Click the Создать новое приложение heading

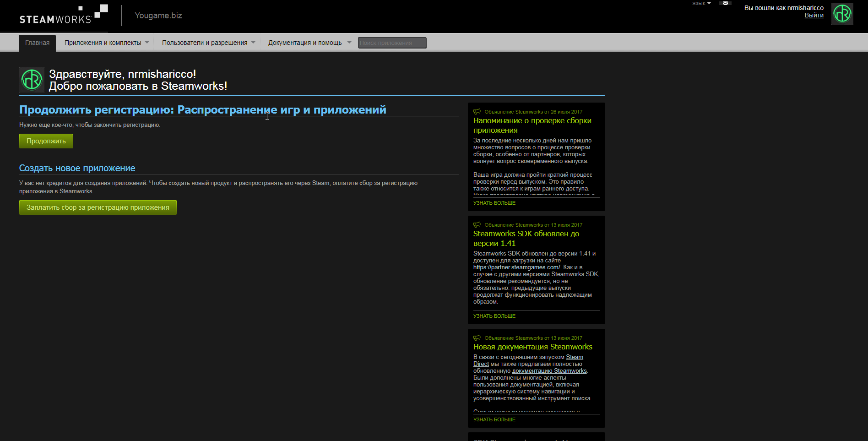[x=77, y=168]
